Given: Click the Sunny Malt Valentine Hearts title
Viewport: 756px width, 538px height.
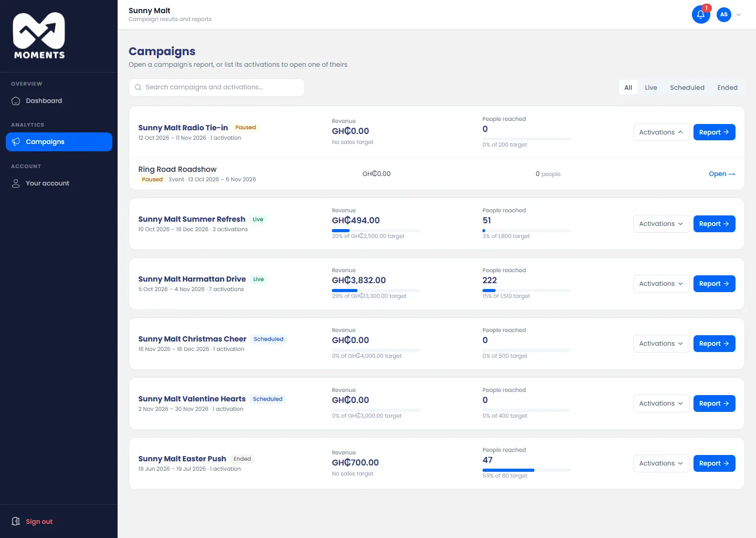Looking at the screenshot, I should [192, 399].
